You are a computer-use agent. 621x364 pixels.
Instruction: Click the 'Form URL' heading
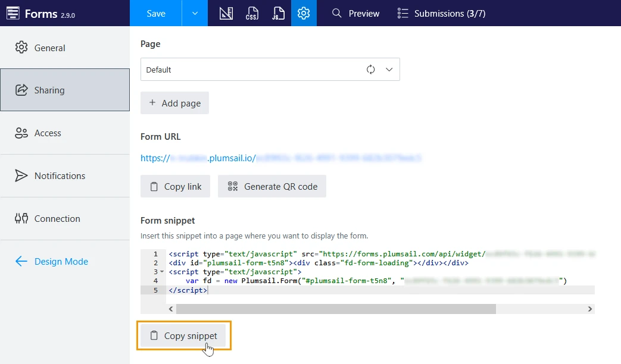point(160,137)
